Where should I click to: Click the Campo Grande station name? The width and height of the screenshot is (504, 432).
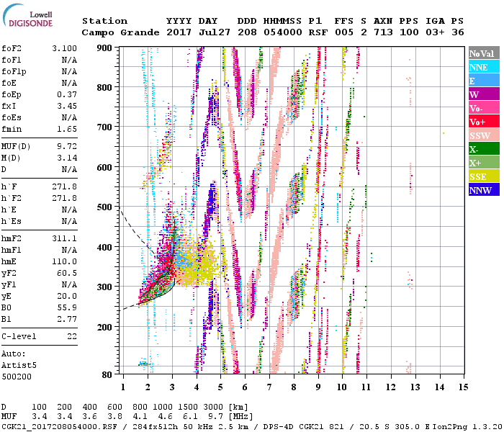pos(119,32)
